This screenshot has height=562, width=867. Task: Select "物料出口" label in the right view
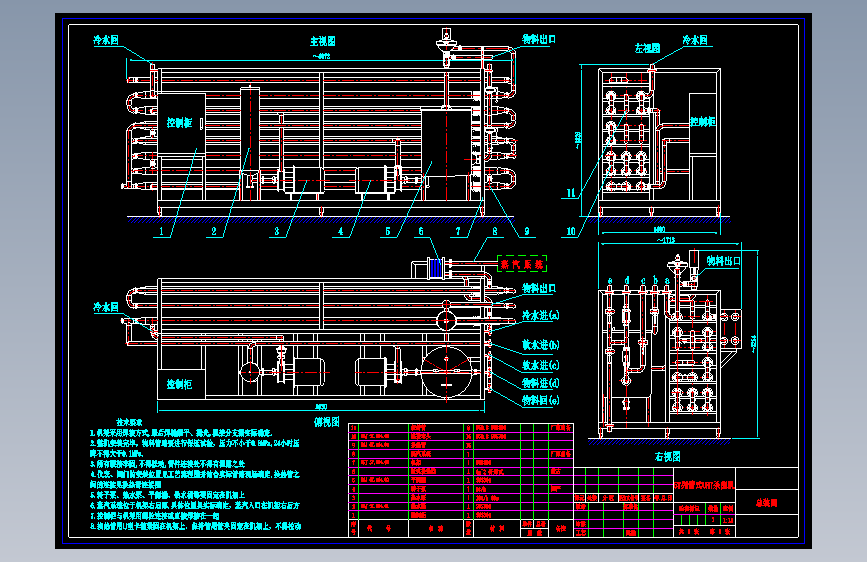(724, 261)
